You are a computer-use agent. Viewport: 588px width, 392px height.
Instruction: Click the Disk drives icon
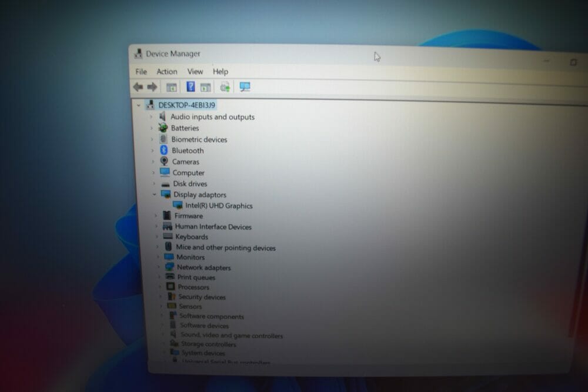[x=165, y=185]
